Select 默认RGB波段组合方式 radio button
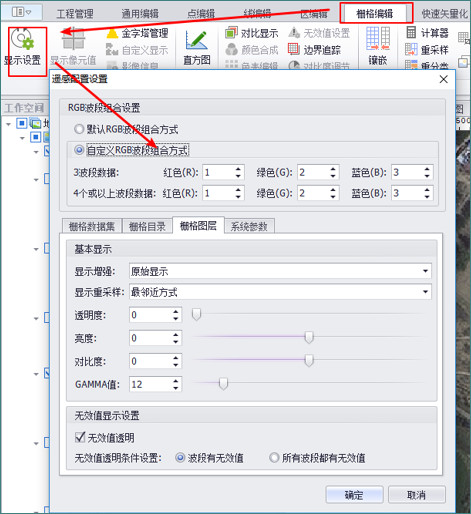The image size is (471, 514). pyautogui.click(x=79, y=129)
